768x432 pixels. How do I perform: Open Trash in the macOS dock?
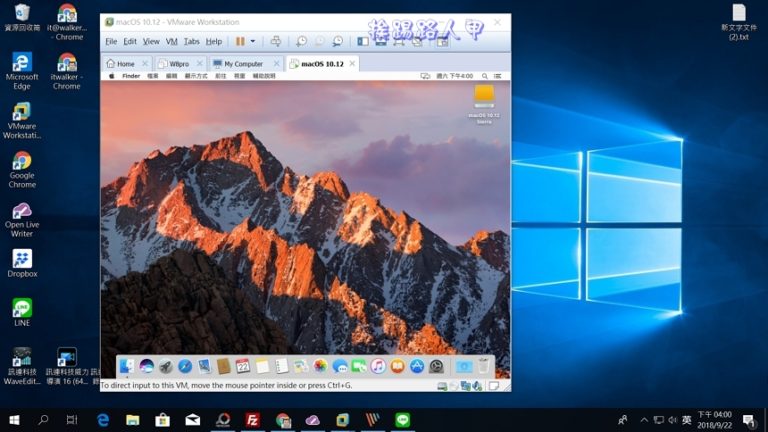point(484,367)
